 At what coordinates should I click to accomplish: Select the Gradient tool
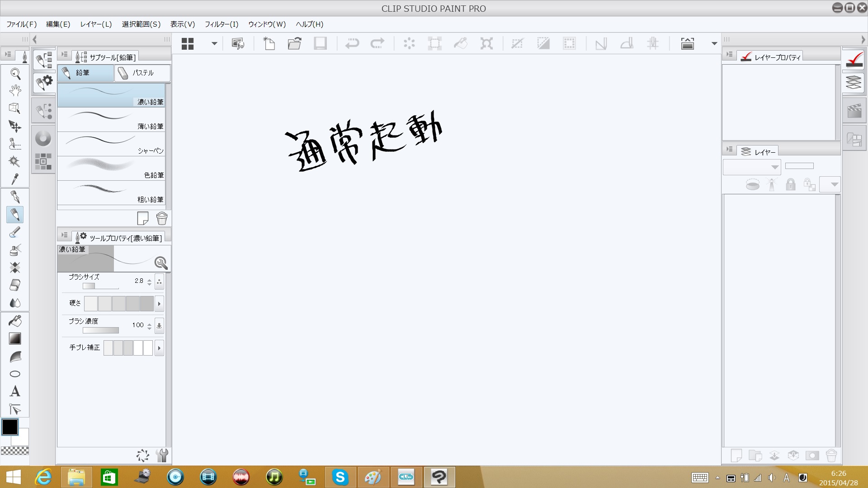click(15, 338)
